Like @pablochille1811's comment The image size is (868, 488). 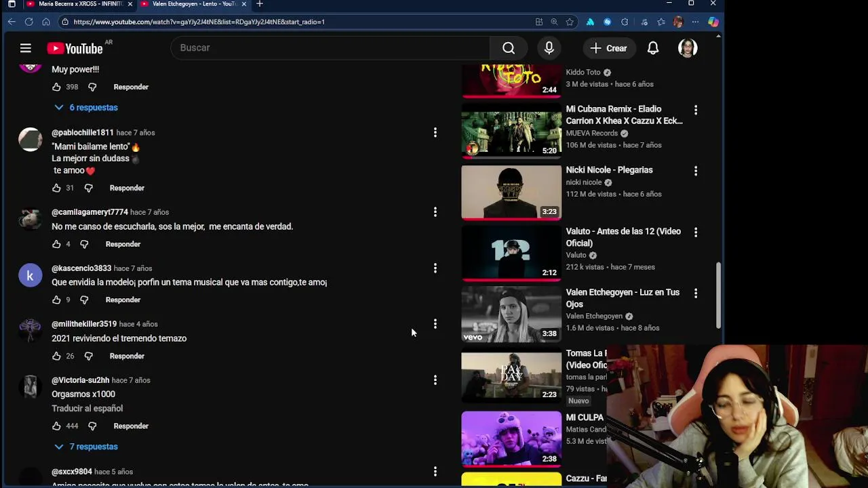pos(56,188)
